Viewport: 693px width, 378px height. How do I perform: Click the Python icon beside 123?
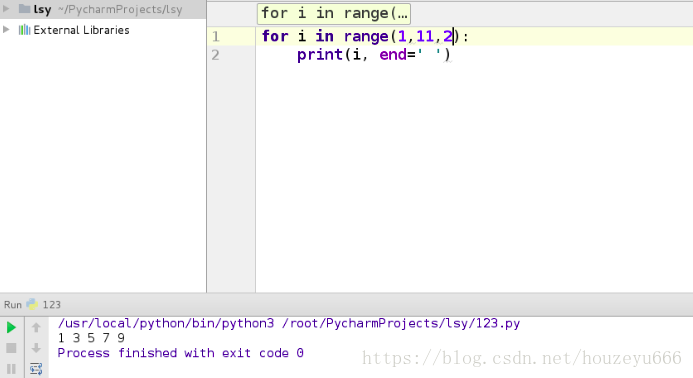[32, 304]
